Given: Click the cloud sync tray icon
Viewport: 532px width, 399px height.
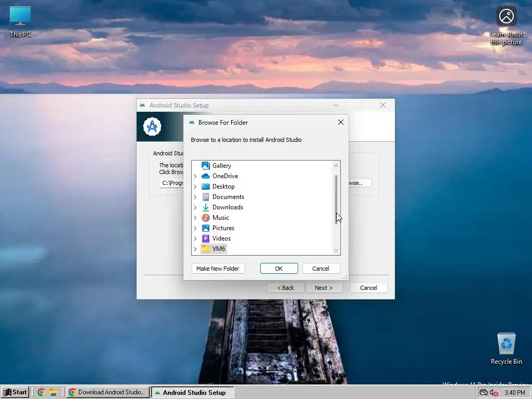Looking at the screenshot, I should tap(484, 393).
